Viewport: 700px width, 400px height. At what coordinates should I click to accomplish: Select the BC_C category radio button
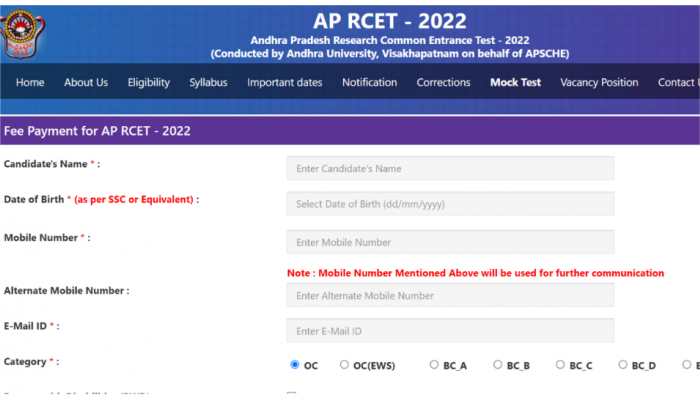click(x=560, y=365)
